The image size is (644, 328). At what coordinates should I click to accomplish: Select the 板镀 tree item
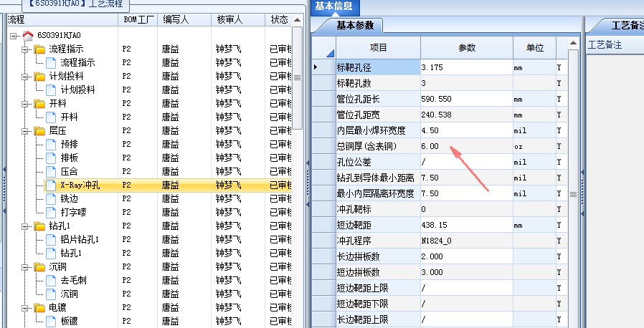click(69, 321)
